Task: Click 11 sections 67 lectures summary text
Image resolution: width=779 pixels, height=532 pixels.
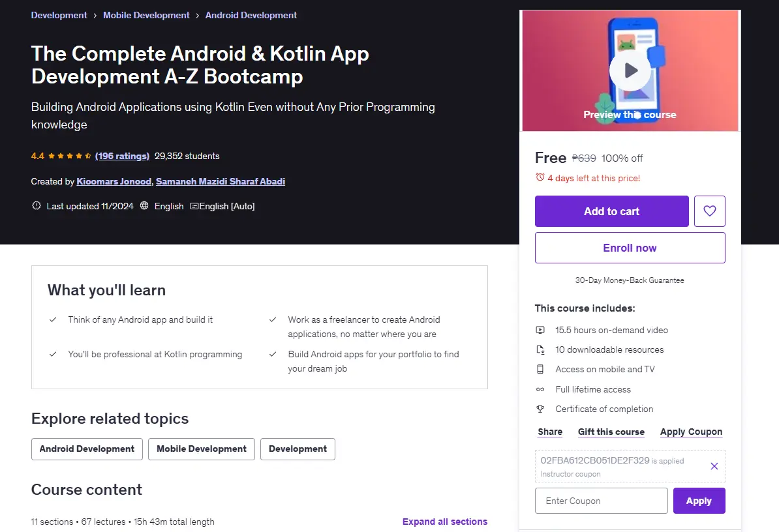Action: coord(123,522)
